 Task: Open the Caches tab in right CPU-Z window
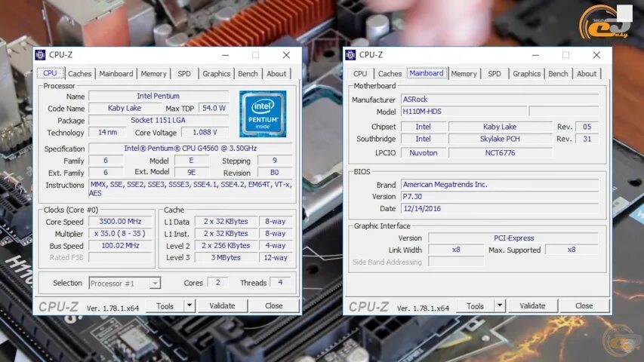tap(390, 73)
